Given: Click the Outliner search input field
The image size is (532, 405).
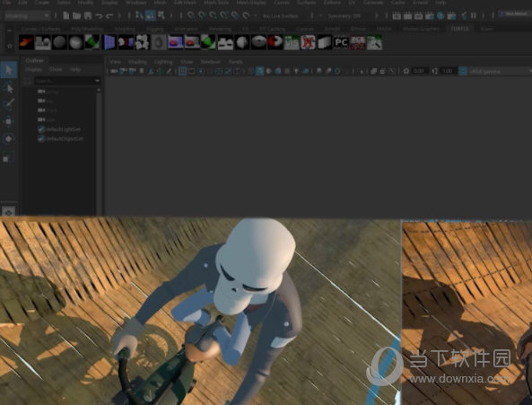Looking at the screenshot, I should (x=65, y=81).
